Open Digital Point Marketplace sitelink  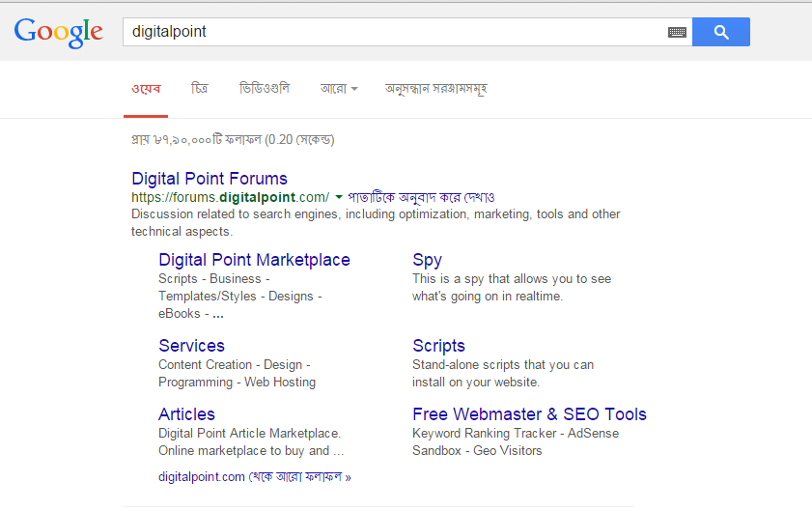pos(254,260)
